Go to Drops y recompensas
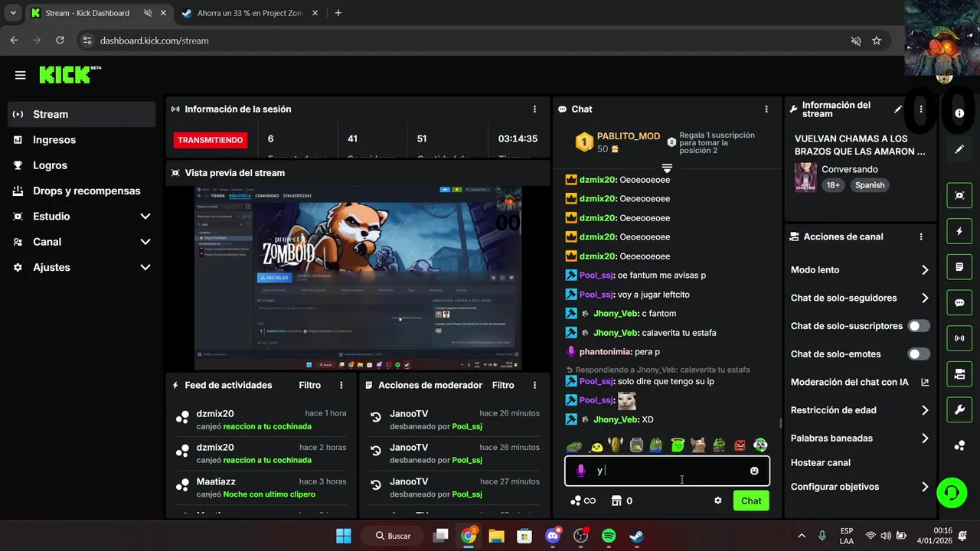 pos(82,191)
